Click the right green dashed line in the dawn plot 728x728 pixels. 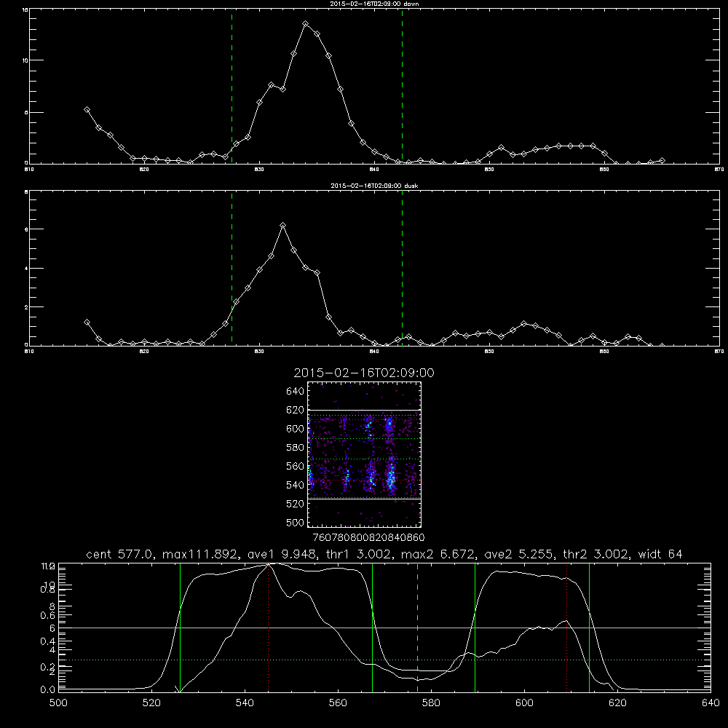tap(402, 87)
